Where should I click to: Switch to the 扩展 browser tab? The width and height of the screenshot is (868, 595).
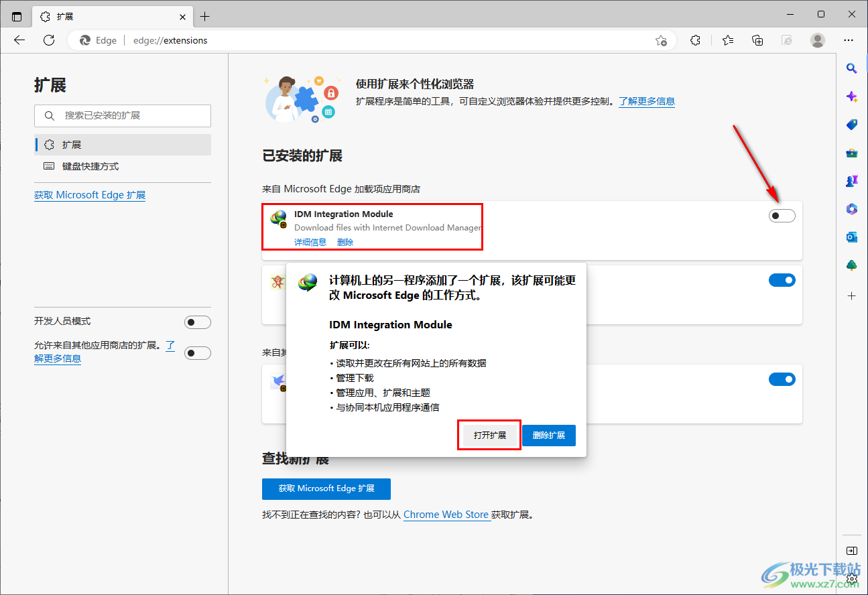[x=111, y=16]
